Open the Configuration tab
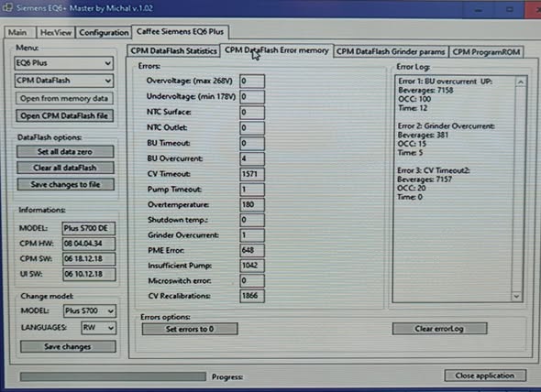This screenshot has height=392, width=541. click(104, 32)
